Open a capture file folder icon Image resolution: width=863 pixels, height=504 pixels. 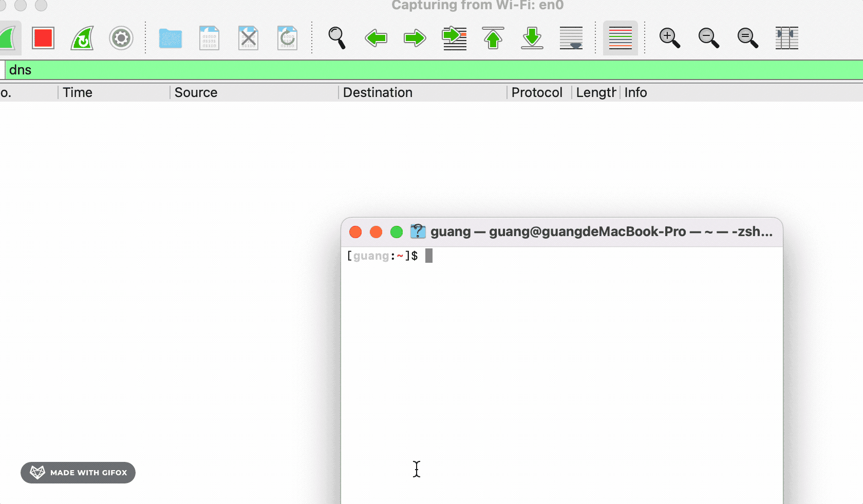(x=171, y=38)
